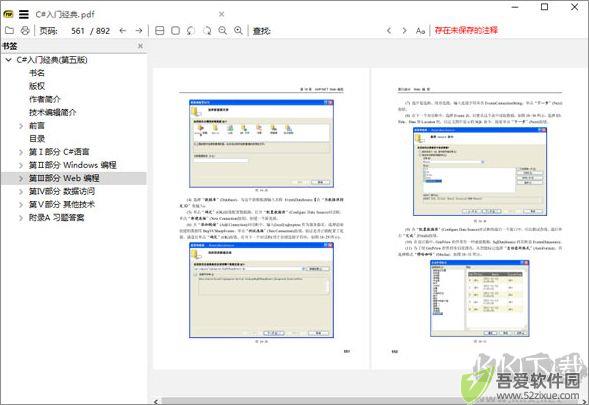Screen dimensions: 589x405
Task: Close the C#入门经典.pdf tab
Action: point(222,14)
